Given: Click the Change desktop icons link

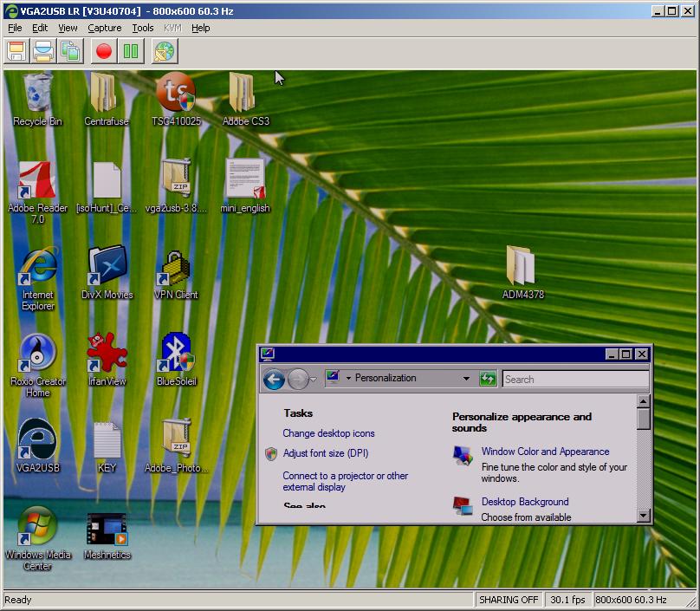Looking at the screenshot, I should (328, 433).
